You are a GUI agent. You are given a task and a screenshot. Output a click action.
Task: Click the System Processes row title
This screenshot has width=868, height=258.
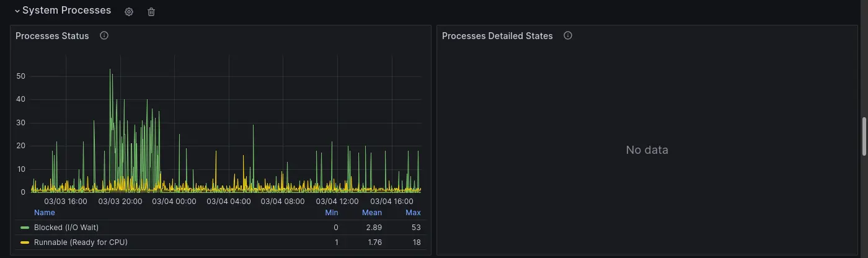click(67, 11)
